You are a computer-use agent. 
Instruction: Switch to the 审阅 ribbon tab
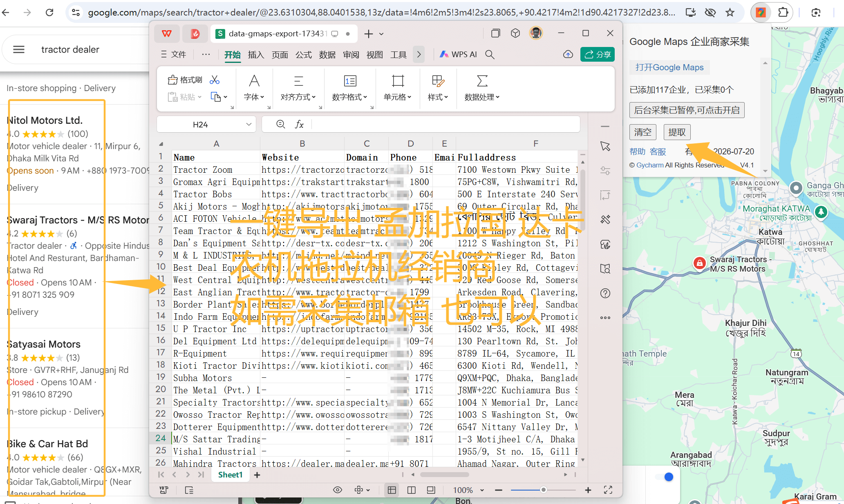(x=351, y=55)
